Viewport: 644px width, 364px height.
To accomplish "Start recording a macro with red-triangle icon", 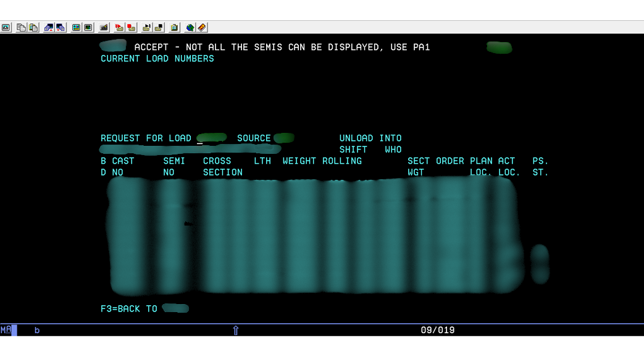I will pos(120,28).
